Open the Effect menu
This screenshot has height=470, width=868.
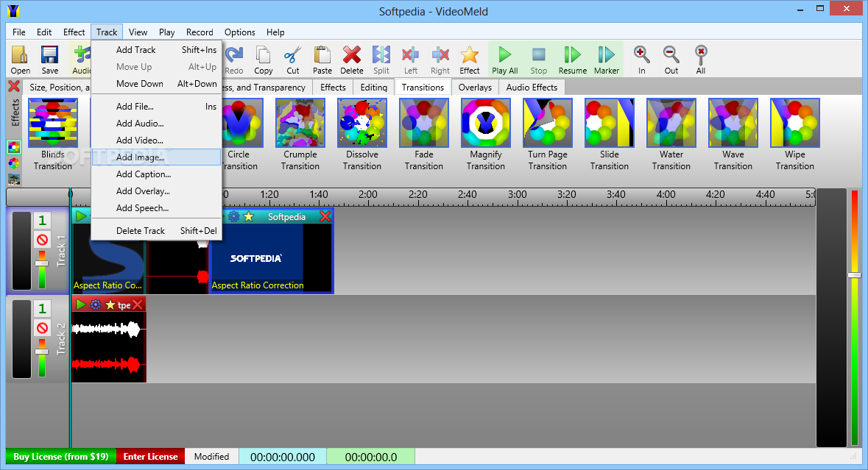click(74, 32)
